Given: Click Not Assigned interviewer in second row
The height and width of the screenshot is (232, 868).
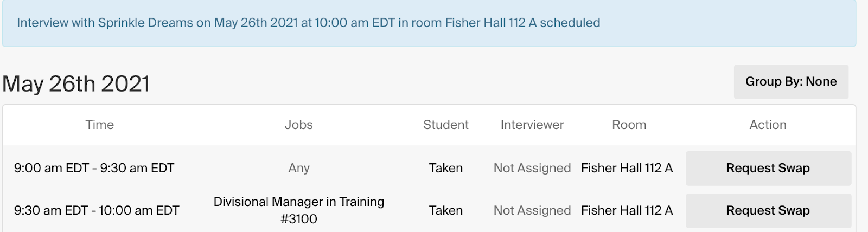Looking at the screenshot, I should click(x=532, y=210).
